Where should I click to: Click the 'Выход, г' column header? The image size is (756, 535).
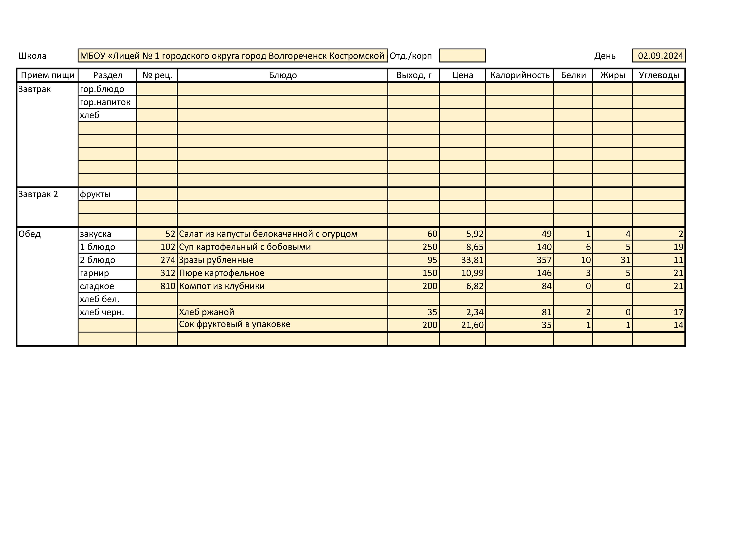(414, 75)
